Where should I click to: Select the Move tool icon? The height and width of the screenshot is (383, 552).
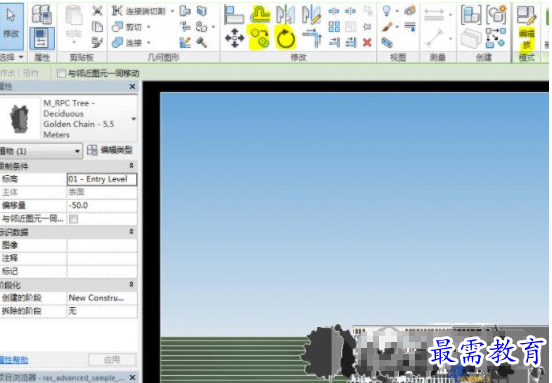pyautogui.click(x=234, y=38)
